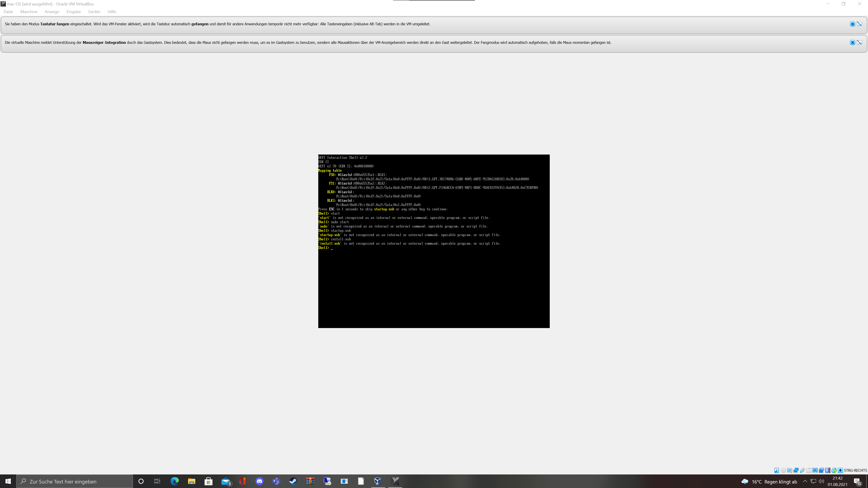Image resolution: width=868 pixels, height=488 pixels.
Task: Click the recording status icon
Action: (821, 470)
